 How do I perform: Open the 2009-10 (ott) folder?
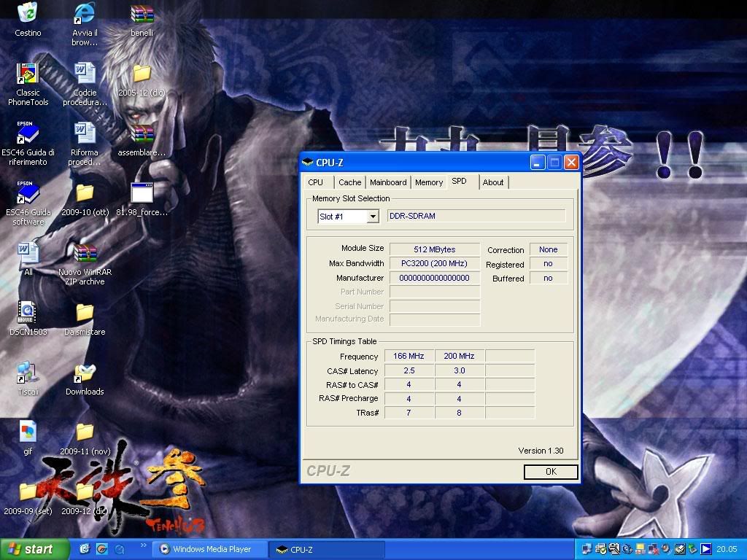click(x=85, y=192)
